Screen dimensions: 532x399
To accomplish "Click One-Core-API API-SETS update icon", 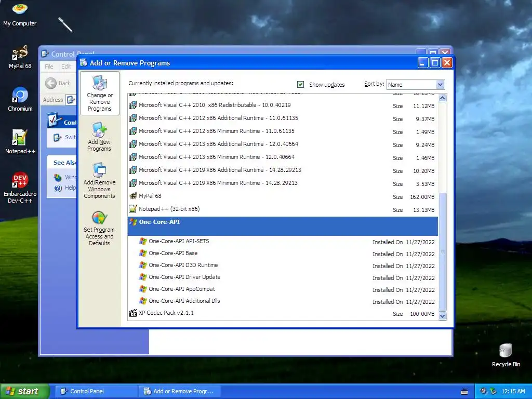I will [x=143, y=242].
